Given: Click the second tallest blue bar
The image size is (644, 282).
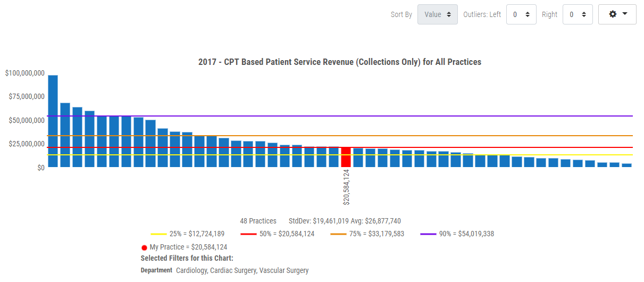Looking at the screenshot, I should click(x=65, y=135).
